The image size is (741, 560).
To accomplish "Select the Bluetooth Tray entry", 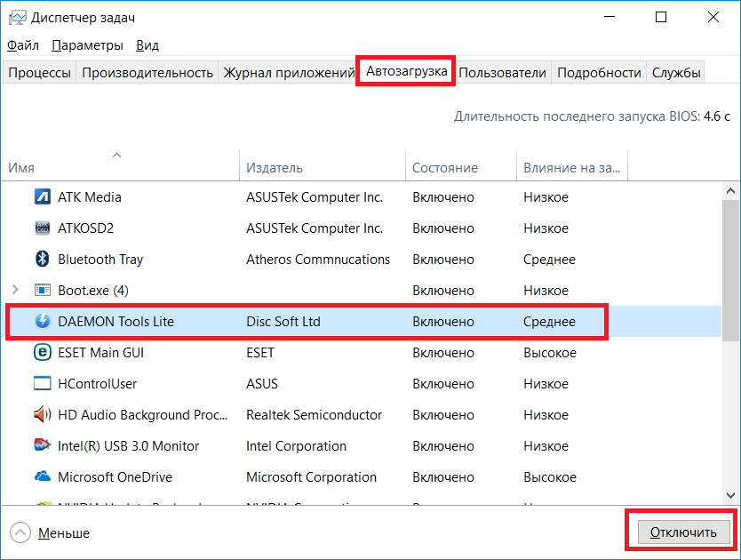I will (100, 260).
